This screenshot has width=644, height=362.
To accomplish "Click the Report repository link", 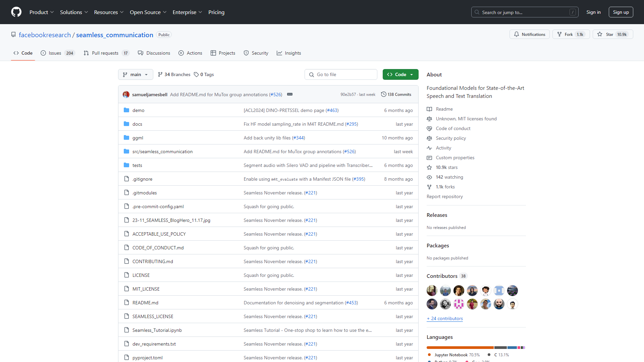I will coord(444,196).
